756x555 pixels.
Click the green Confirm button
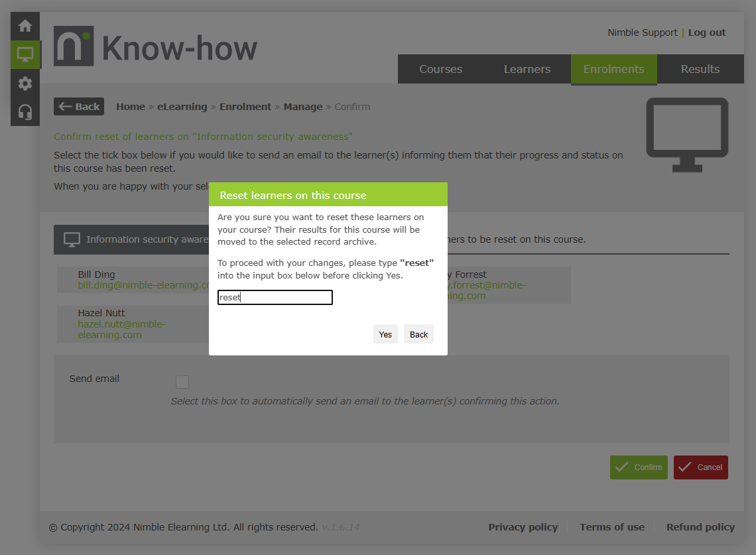pos(639,467)
